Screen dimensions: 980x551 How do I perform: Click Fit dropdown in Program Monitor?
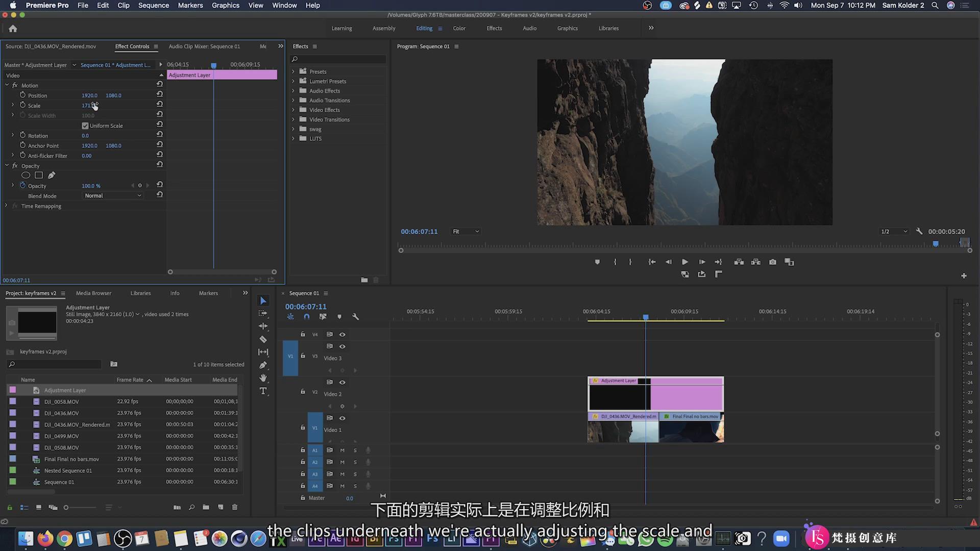[464, 232]
